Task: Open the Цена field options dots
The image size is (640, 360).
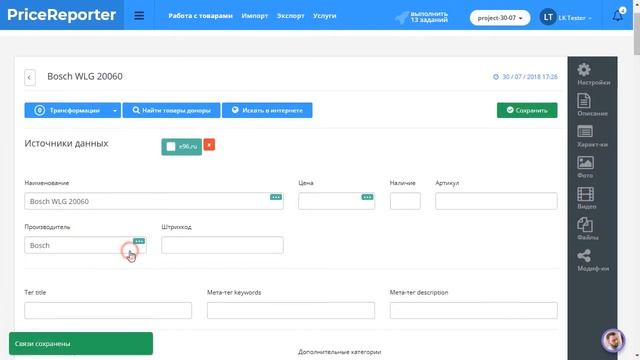Action: point(367,197)
